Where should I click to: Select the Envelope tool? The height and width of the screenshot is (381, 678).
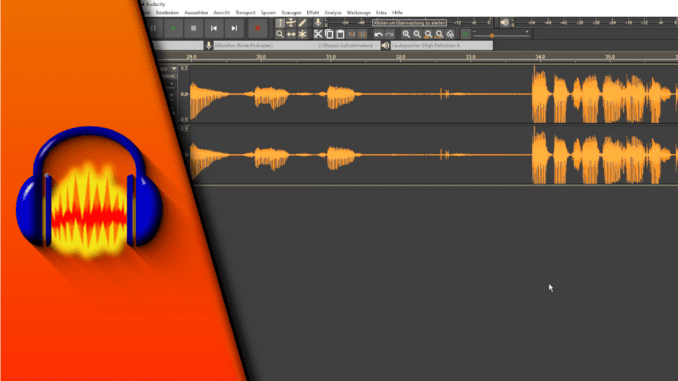pyautogui.click(x=291, y=23)
